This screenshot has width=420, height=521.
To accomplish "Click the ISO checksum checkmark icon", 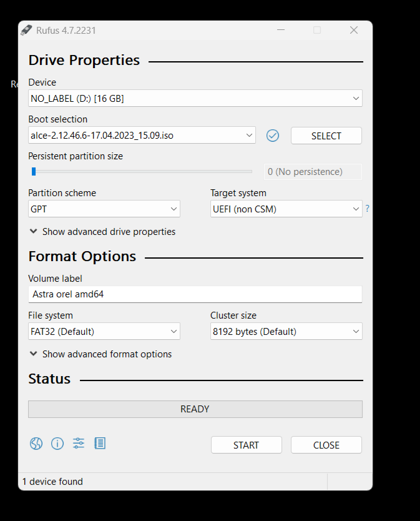I will (x=273, y=136).
